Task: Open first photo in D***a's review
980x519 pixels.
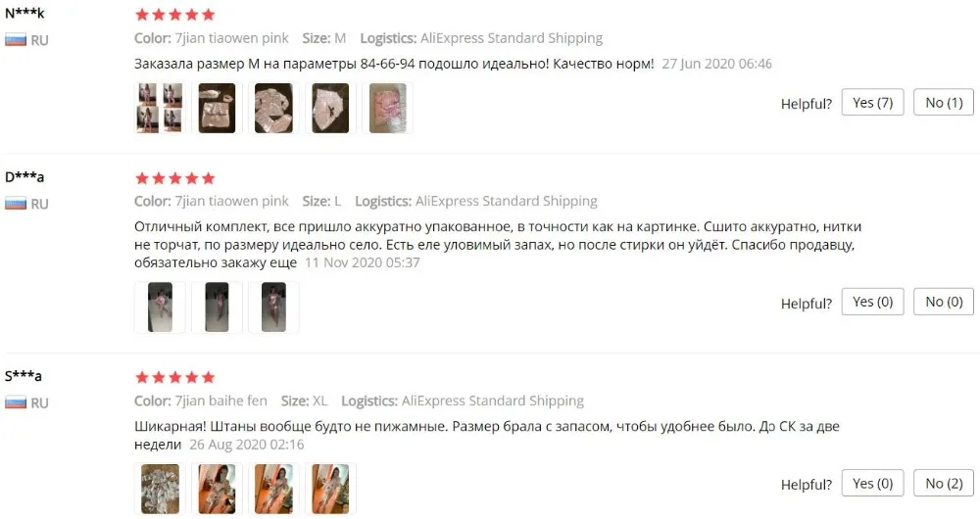Action: tap(160, 307)
